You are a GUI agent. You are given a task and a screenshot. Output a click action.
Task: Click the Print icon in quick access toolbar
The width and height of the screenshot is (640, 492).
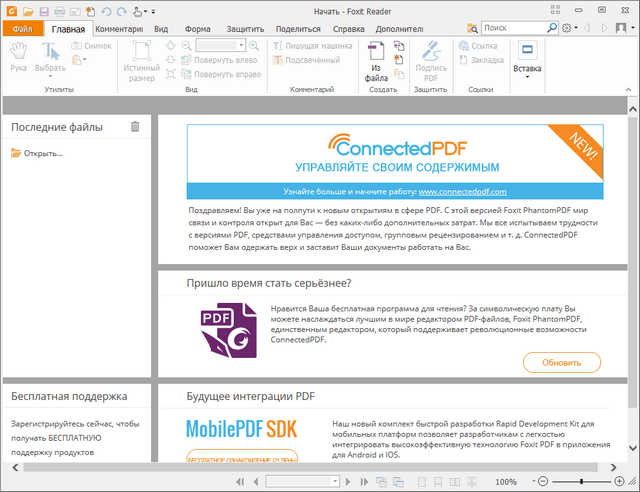(x=60, y=11)
